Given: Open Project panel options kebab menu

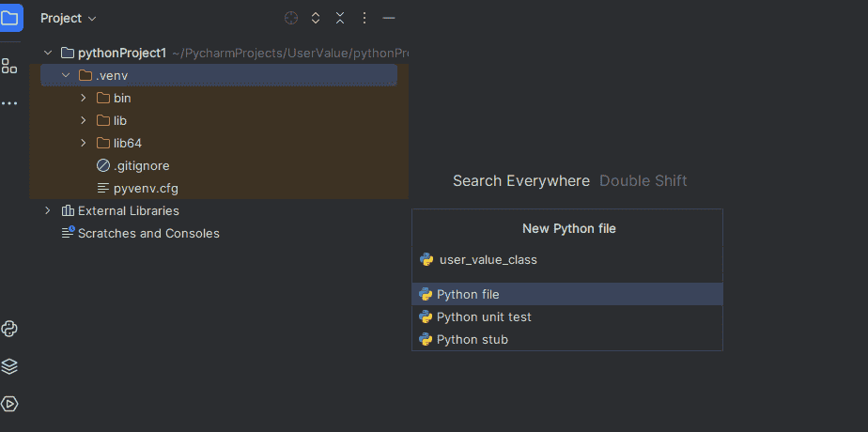Looking at the screenshot, I should tap(364, 19).
